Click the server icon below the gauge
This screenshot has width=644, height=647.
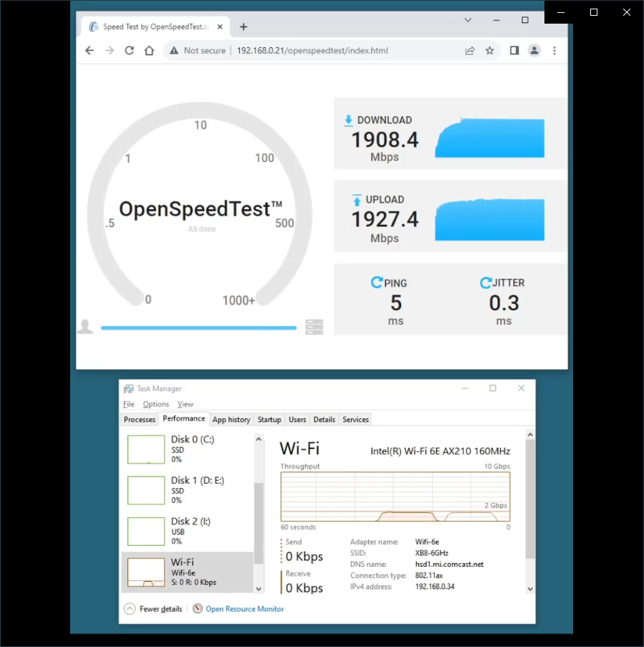pos(314,327)
